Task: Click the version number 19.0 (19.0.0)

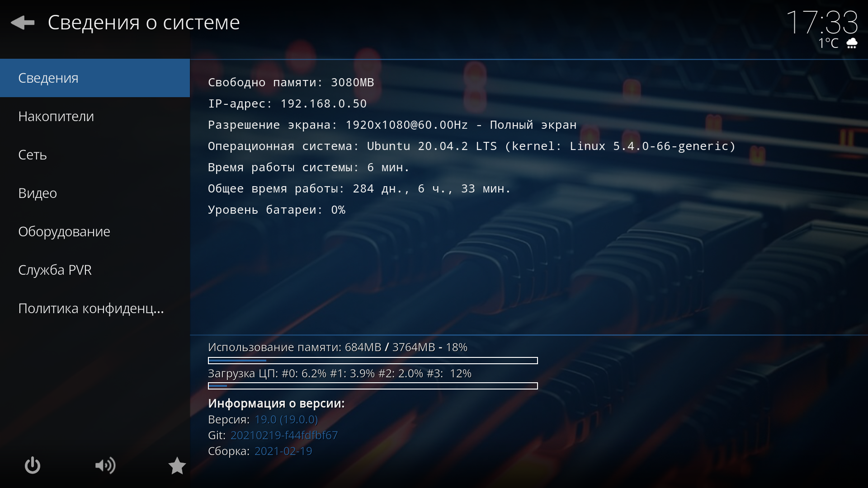Action: coord(286,419)
